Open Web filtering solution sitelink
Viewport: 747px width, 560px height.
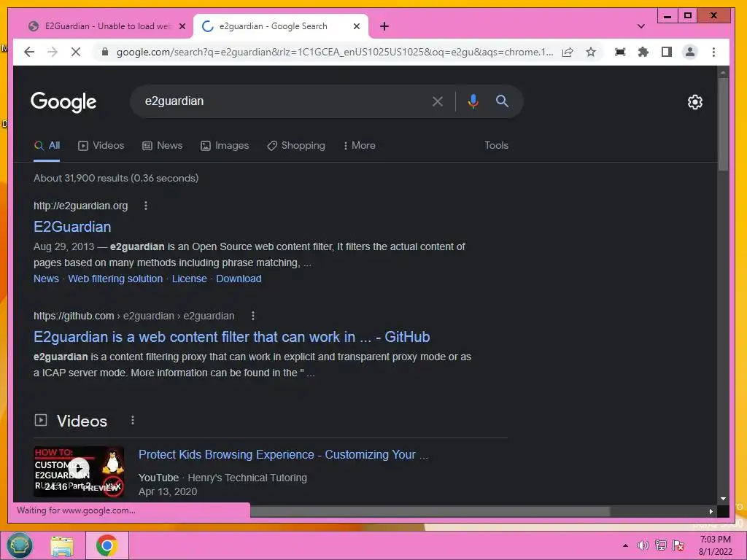[x=115, y=279]
